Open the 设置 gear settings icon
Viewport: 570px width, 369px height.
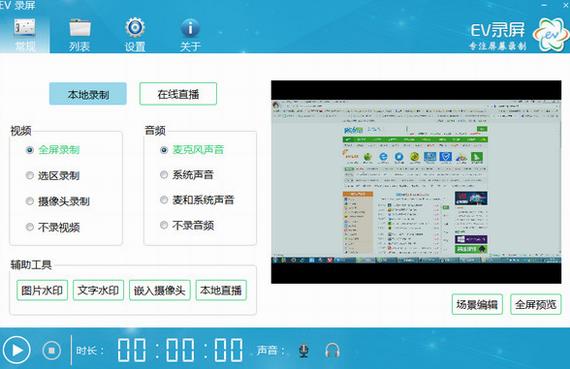135,27
